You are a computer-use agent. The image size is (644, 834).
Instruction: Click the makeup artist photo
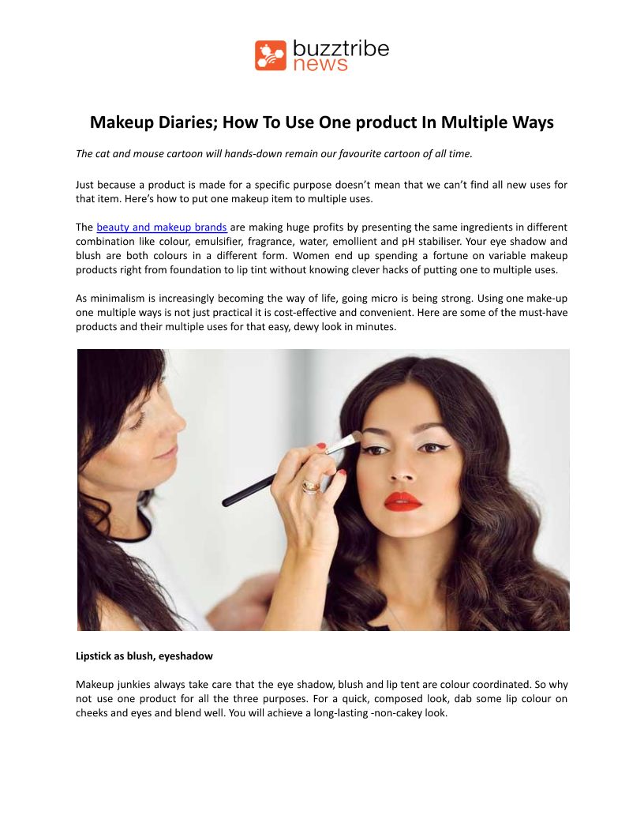323,490
